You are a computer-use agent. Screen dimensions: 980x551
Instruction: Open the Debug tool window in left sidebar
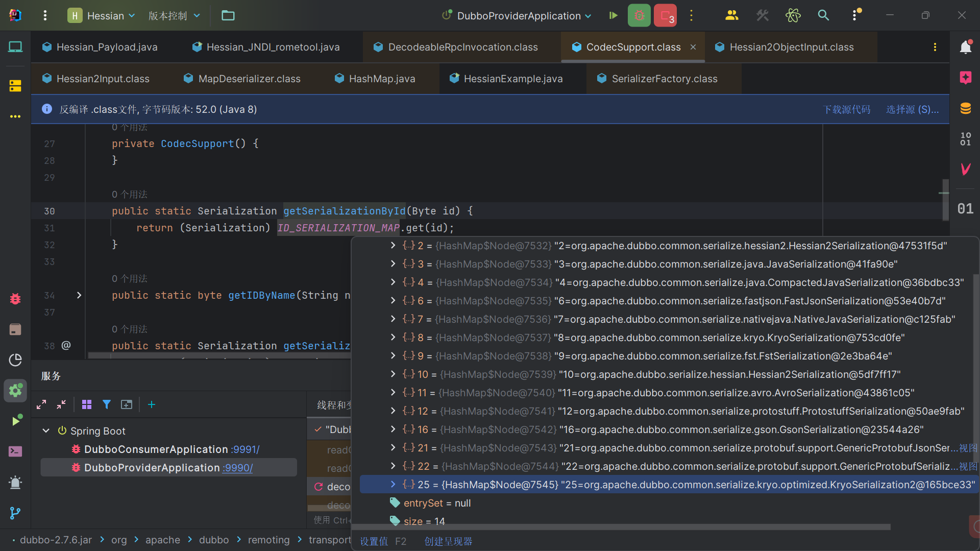pos(15,299)
